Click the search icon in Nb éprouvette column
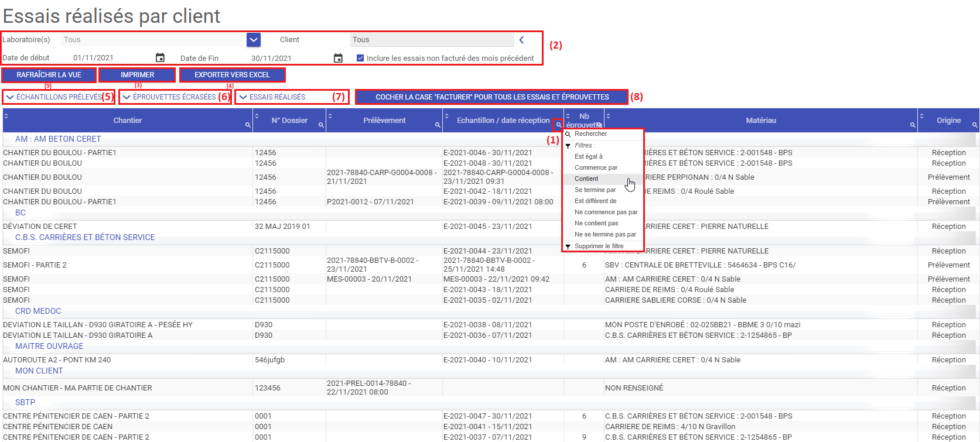Image resolution: width=980 pixels, height=442 pixels. point(599,125)
